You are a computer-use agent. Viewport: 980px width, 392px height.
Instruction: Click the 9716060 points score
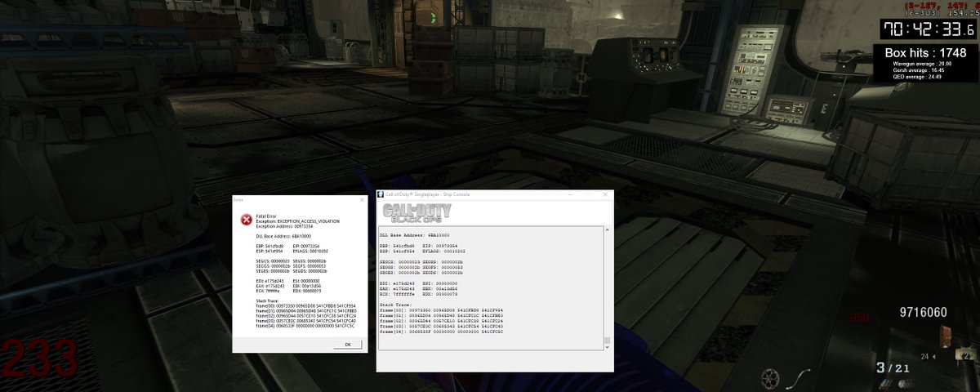tap(923, 312)
